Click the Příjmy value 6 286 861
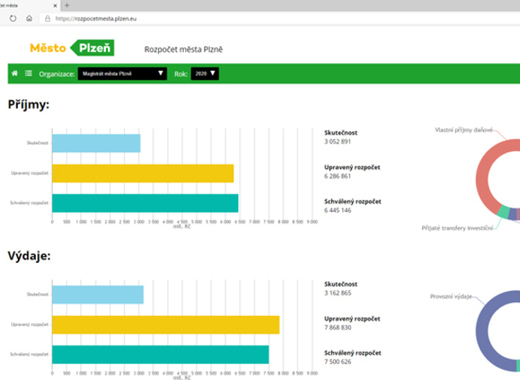This screenshot has width=520, height=380. click(x=337, y=176)
